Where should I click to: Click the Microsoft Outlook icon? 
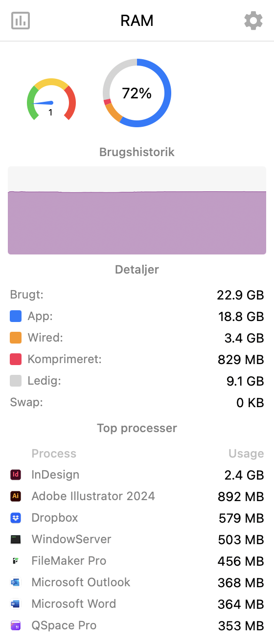pyautogui.click(x=16, y=582)
